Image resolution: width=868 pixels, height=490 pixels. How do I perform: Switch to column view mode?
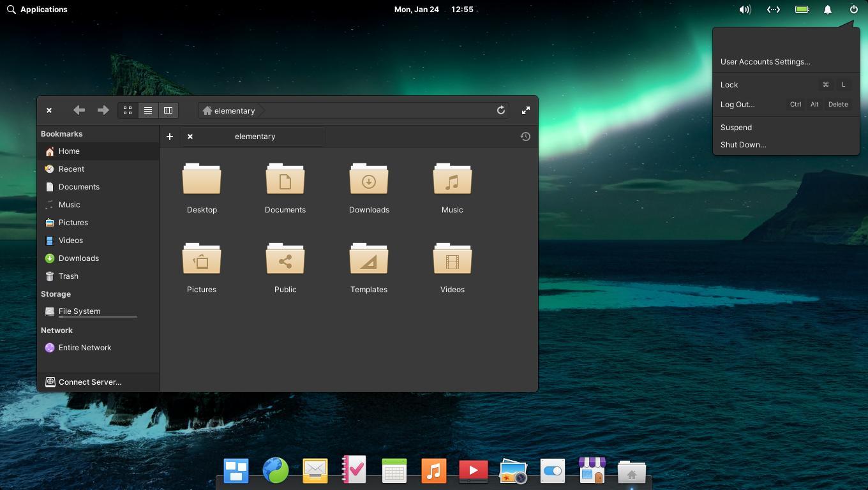pos(168,110)
